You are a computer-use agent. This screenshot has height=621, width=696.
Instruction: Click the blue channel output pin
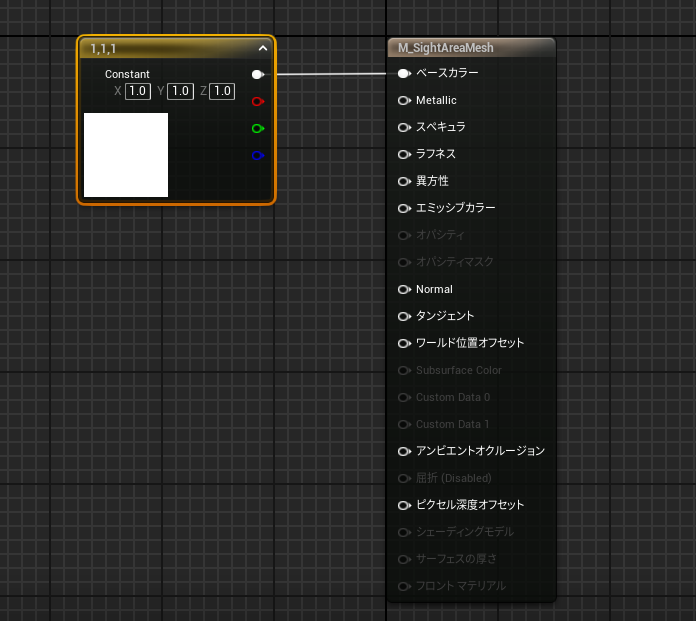pyautogui.click(x=258, y=155)
